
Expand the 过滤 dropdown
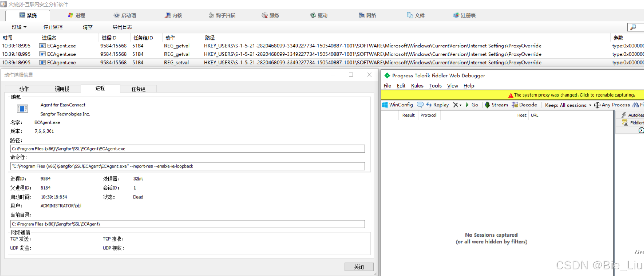click(x=19, y=27)
